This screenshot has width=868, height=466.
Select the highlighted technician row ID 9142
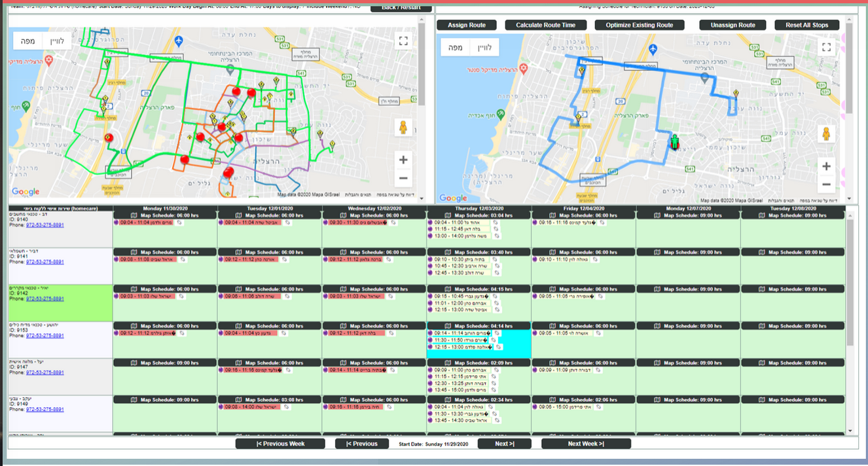point(60,302)
